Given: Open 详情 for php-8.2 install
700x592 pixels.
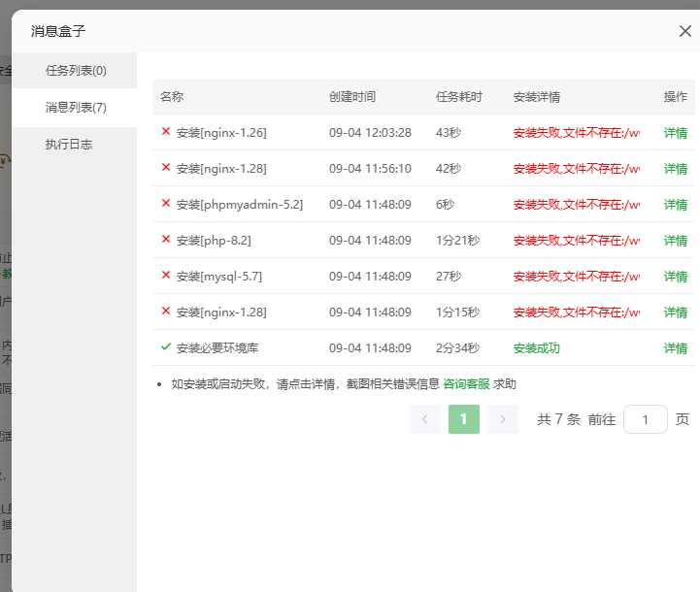Looking at the screenshot, I should [675, 241].
